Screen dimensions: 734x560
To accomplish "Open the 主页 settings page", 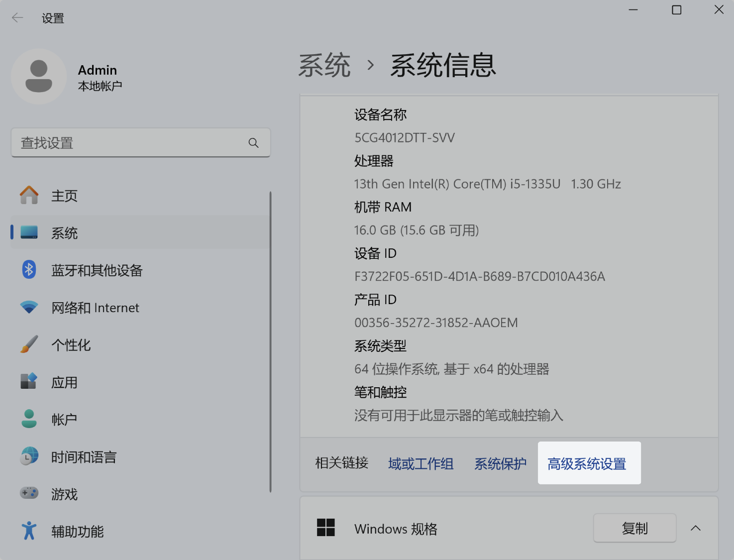I will 140,195.
